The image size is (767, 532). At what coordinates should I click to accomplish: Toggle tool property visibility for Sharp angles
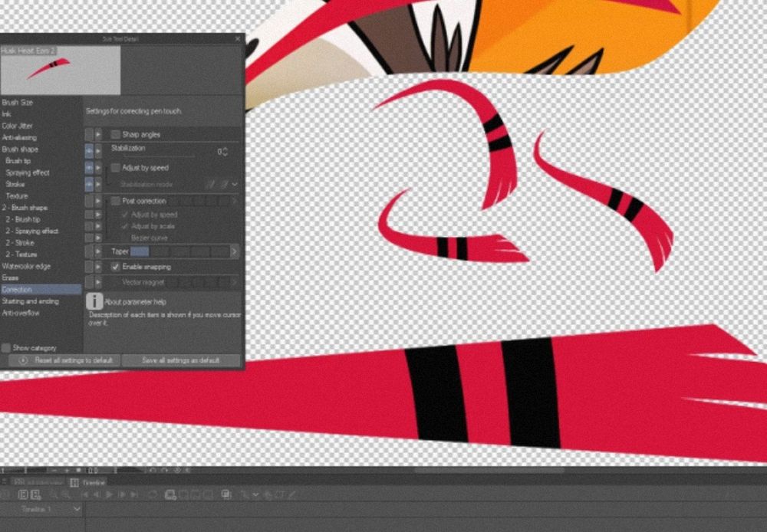click(89, 134)
